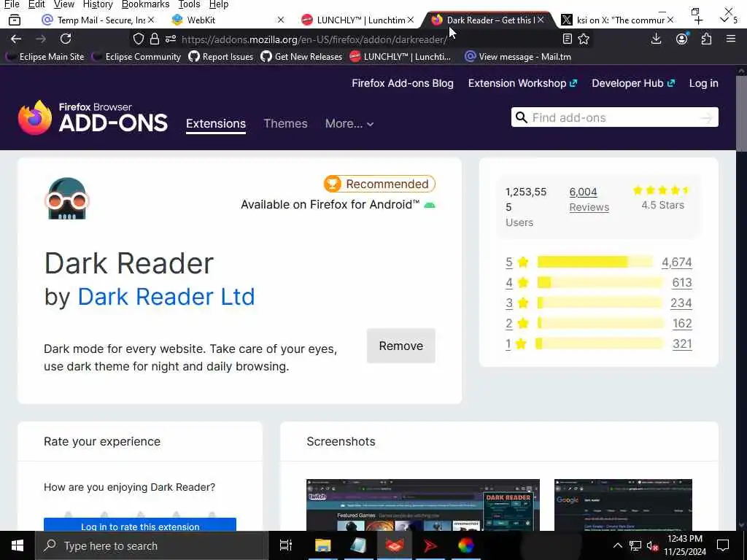Show hidden system tray icons

tap(617, 545)
